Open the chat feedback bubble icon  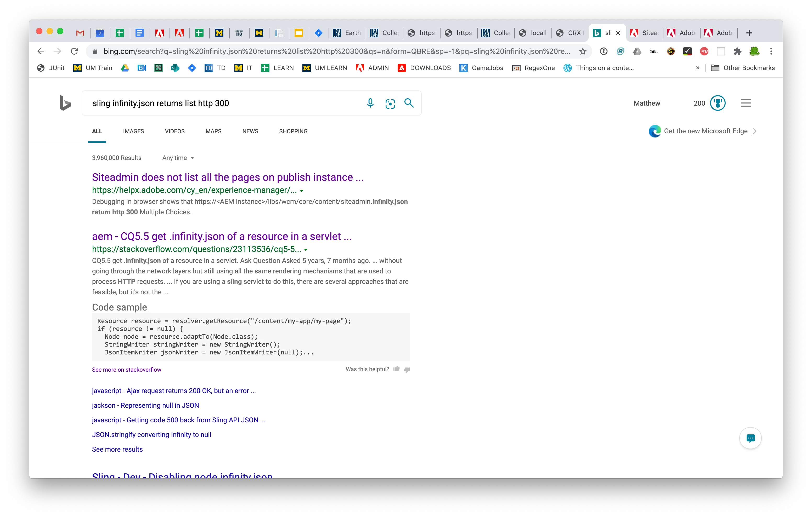pyautogui.click(x=750, y=438)
